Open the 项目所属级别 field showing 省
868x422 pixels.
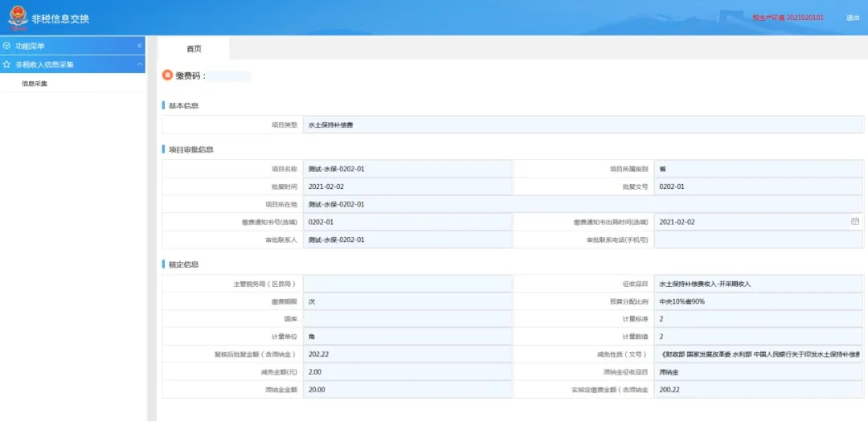pyautogui.click(x=759, y=169)
